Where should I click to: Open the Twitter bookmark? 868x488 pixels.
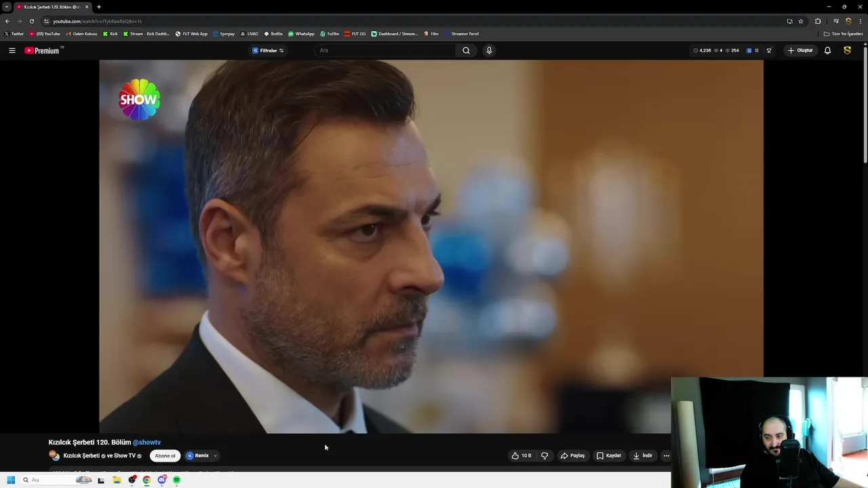(14, 33)
